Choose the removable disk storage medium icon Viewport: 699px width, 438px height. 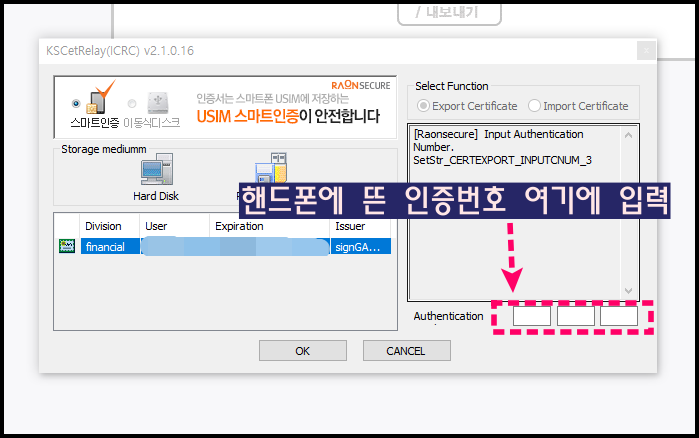(271, 168)
